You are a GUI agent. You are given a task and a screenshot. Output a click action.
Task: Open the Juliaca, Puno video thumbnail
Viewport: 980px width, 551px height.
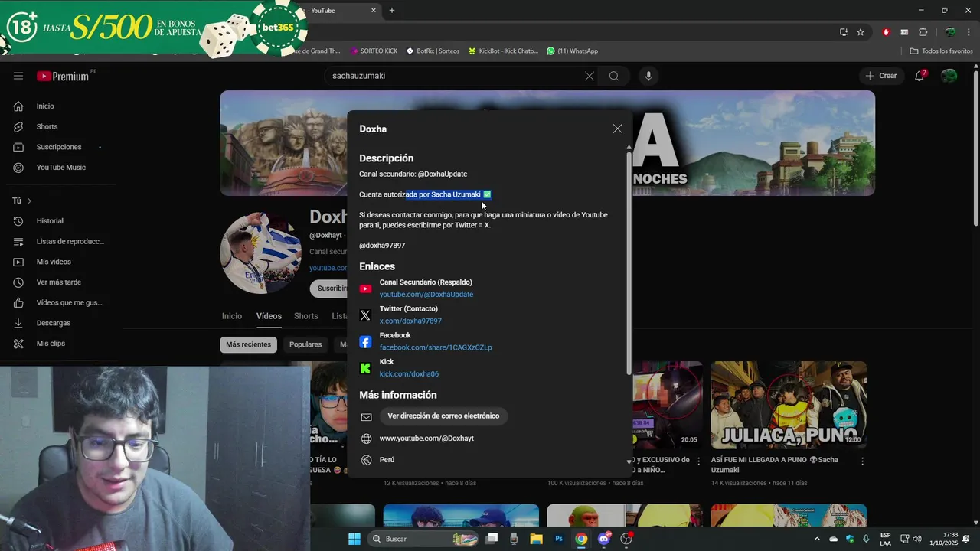tap(789, 405)
